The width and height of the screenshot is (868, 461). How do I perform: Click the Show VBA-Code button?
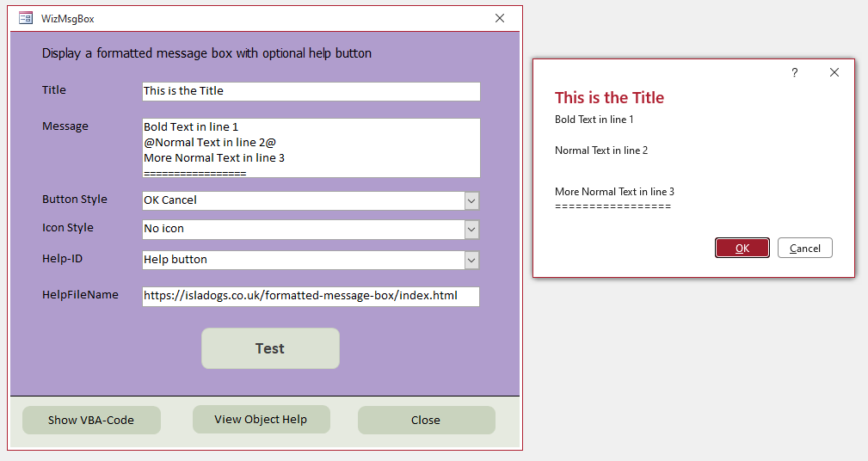91,420
